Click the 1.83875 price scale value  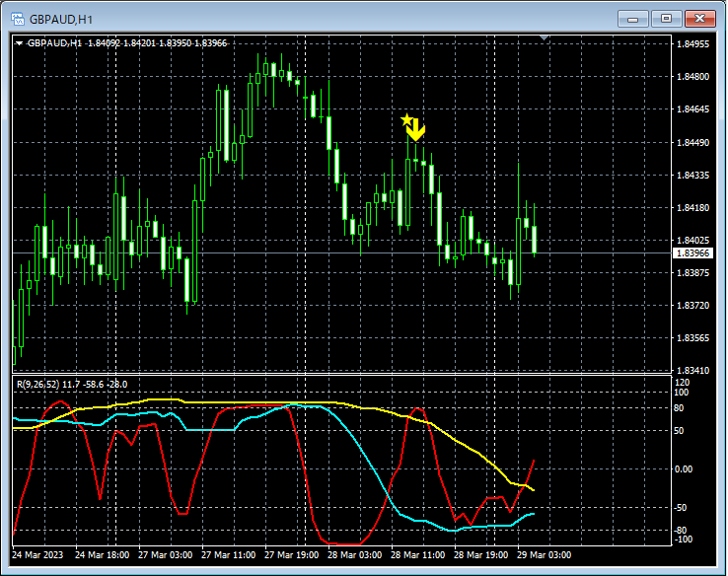tap(693, 272)
